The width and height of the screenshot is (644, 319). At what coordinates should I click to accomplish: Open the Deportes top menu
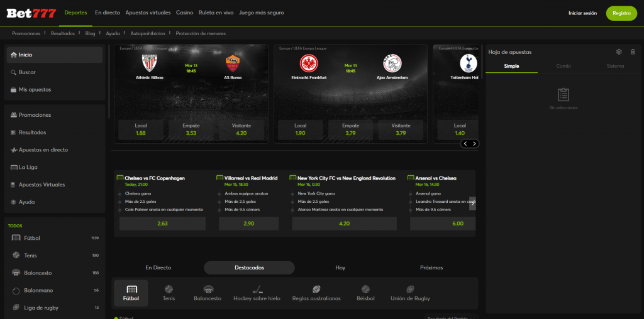click(75, 13)
